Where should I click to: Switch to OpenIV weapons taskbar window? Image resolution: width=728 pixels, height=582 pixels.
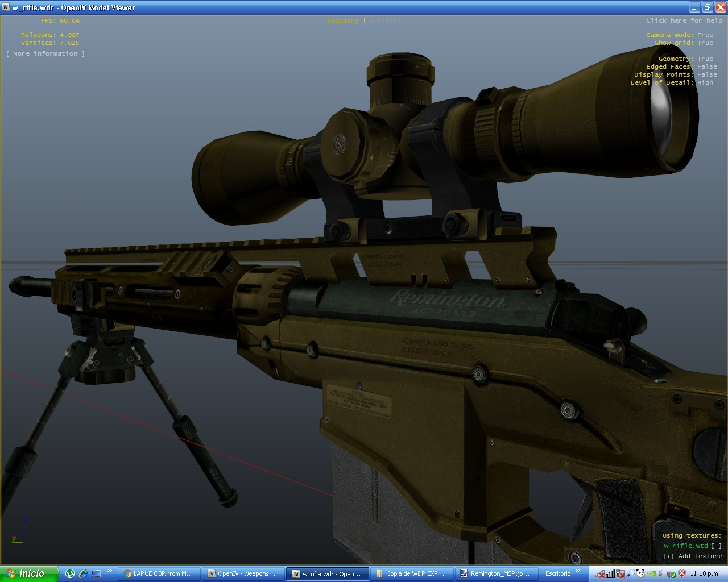[x=243, y=573]
